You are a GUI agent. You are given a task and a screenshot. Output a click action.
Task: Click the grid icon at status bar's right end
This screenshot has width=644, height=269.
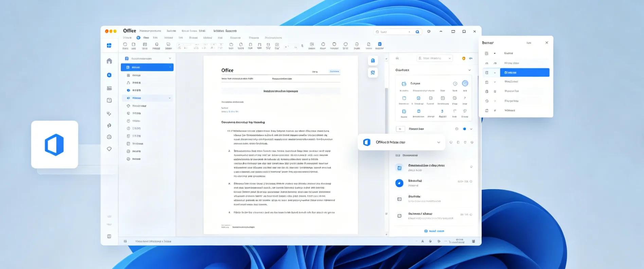coord(473,241)
